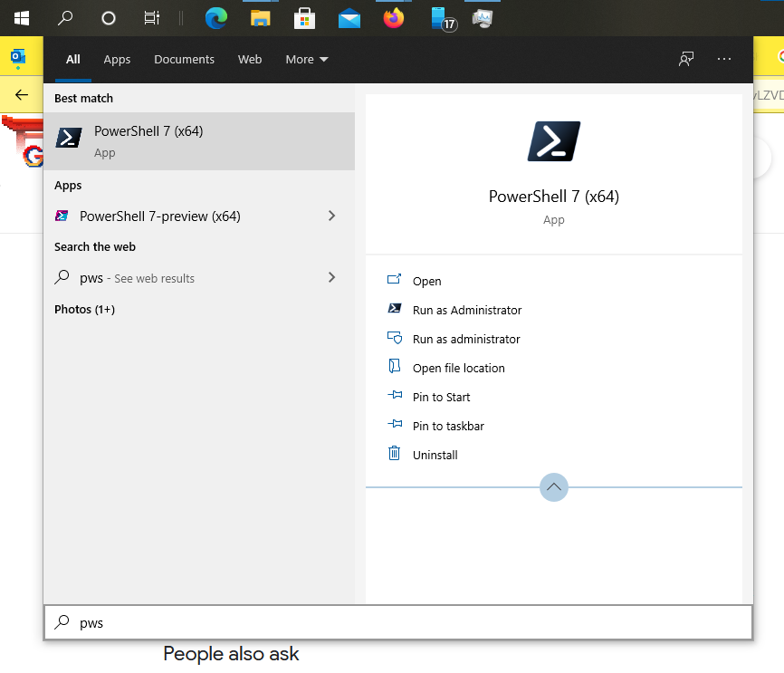Click the pin icon beside Pin to taskbar
This screenshot has width=784, height=673.
(x=395, y=424)
